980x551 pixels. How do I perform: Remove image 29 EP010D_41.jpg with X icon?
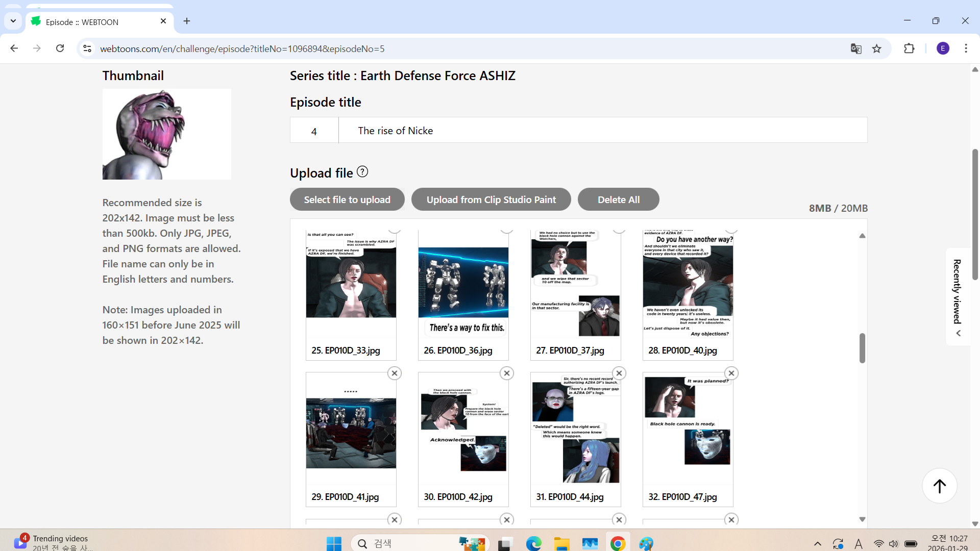pos(394,373)
